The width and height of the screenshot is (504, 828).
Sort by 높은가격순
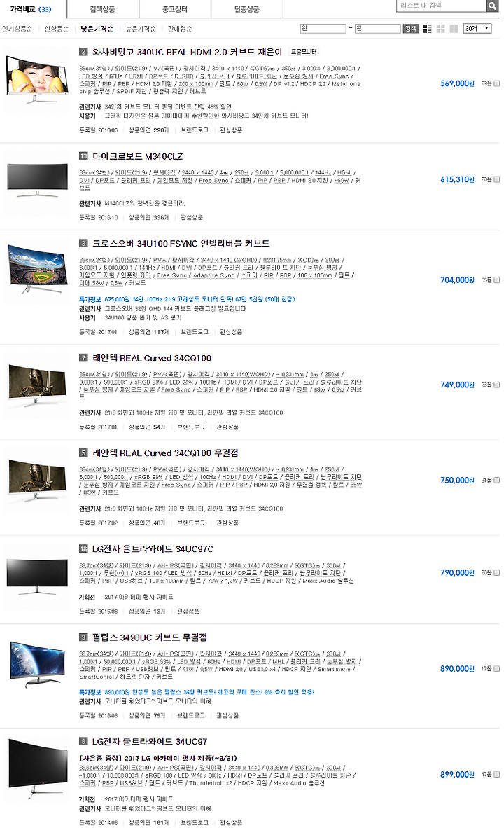point(141,29)
